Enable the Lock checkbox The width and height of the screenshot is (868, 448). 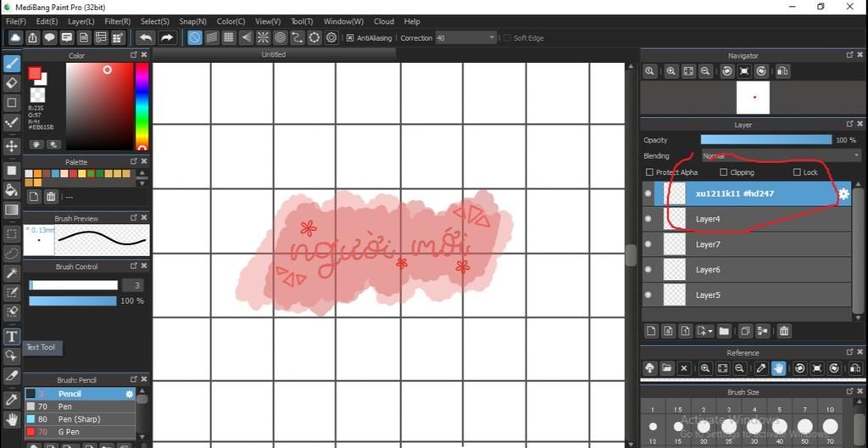click(797, 172)
